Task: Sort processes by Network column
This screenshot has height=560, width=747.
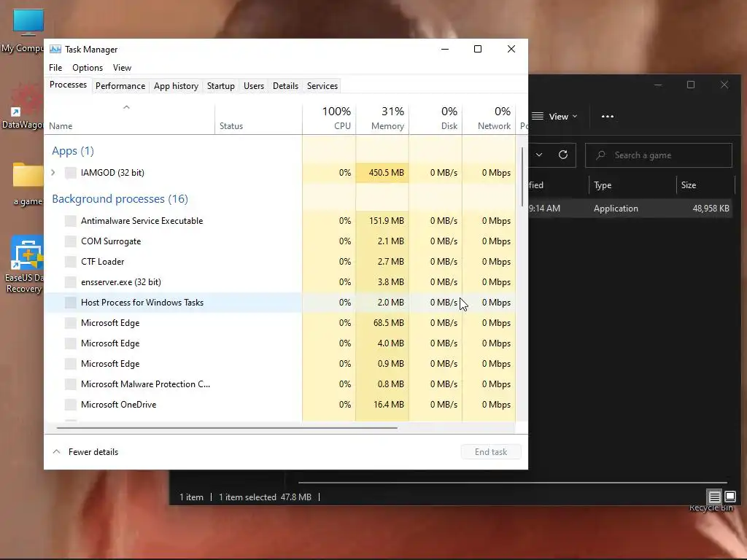Action: 489,118
